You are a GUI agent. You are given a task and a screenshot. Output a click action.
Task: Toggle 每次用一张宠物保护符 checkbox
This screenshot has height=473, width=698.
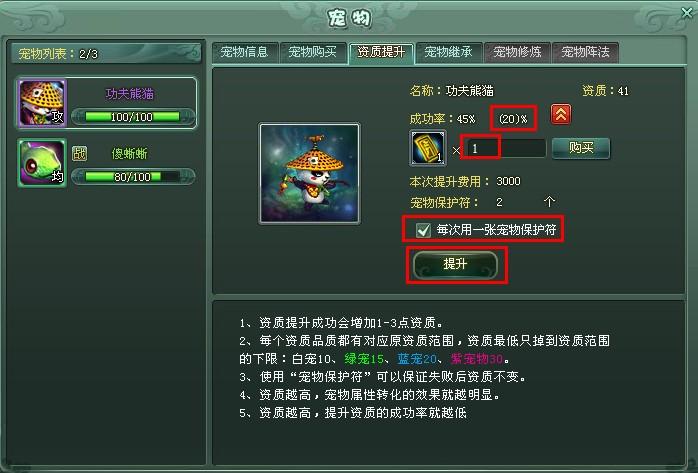click(423, 230)
